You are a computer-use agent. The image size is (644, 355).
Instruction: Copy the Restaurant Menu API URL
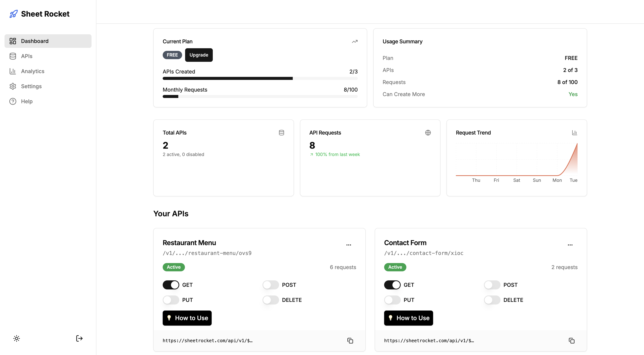(350, 340)
